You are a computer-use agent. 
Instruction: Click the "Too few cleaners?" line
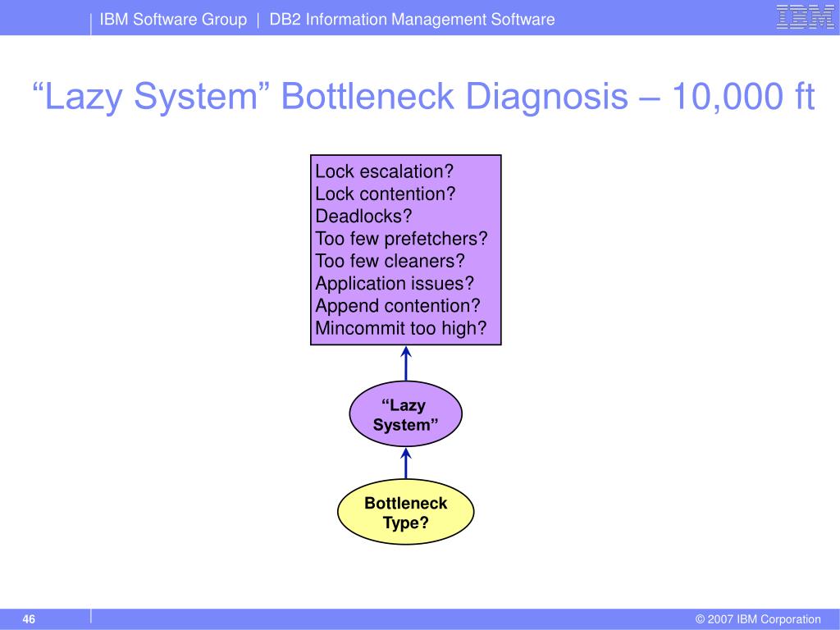pyautogui.click(x=390, y=262)
